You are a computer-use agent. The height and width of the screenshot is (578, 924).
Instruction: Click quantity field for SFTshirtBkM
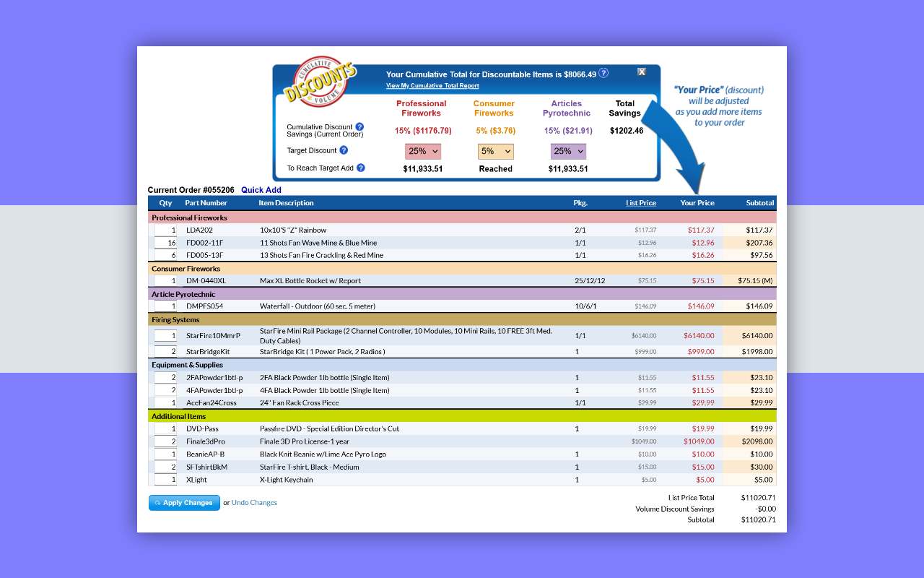click(165, 467)
